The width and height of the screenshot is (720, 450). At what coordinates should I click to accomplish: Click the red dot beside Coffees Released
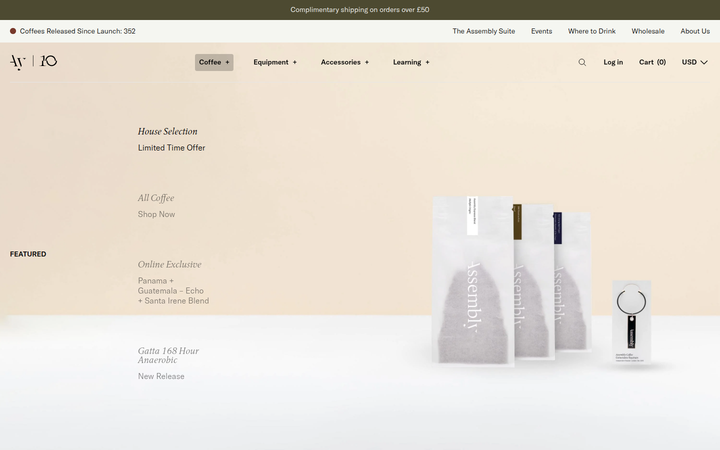pyautogui.click(x=13, y=31)
